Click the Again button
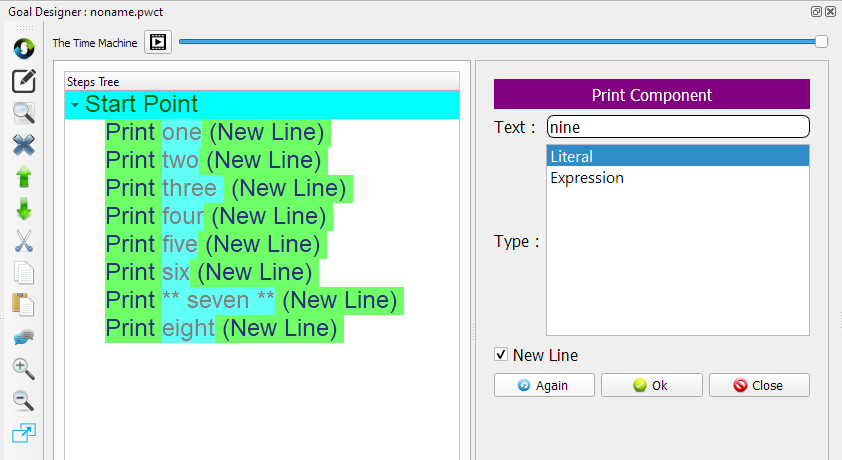The image size is (842, 460). [544, 385]
